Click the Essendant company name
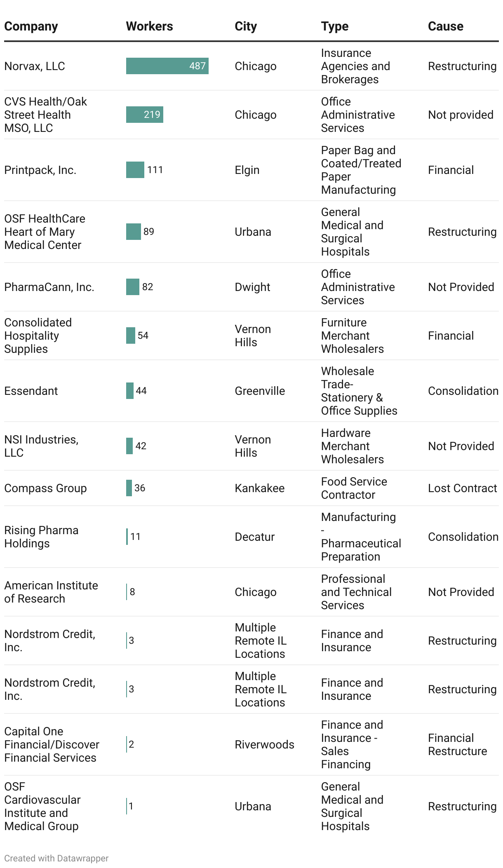 point(31,391)
